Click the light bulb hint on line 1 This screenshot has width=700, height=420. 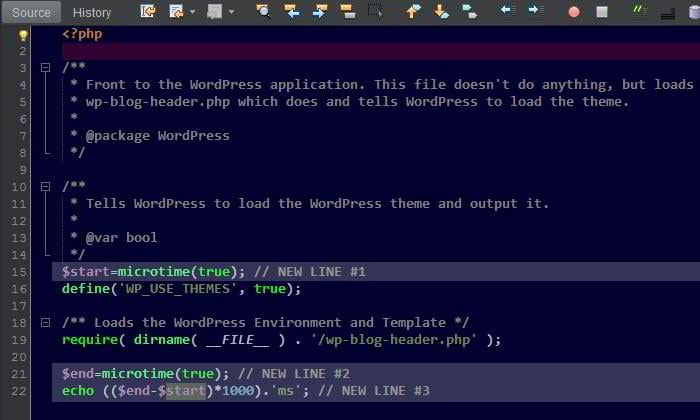(23, 34)
